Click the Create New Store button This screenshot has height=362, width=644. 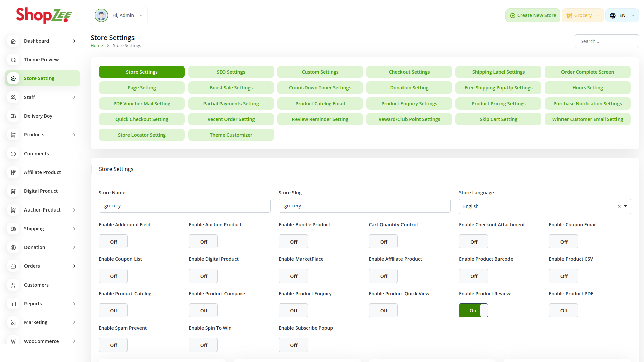coord(533,15)
